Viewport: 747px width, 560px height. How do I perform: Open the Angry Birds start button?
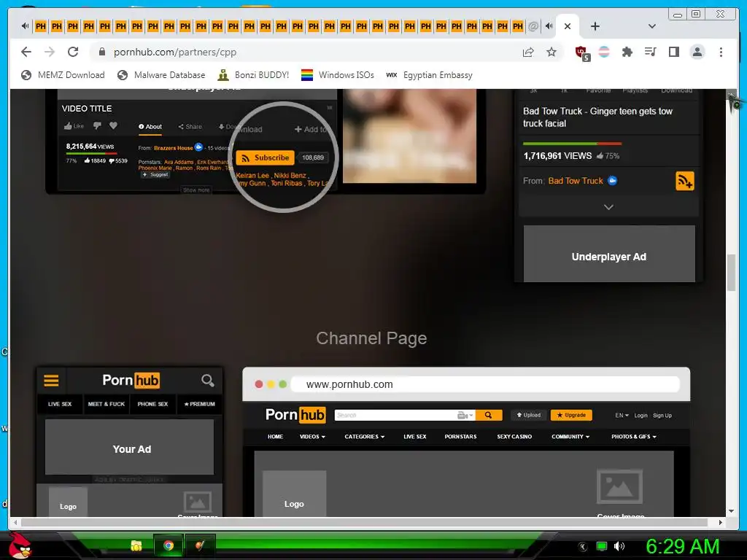coord(20,545)
